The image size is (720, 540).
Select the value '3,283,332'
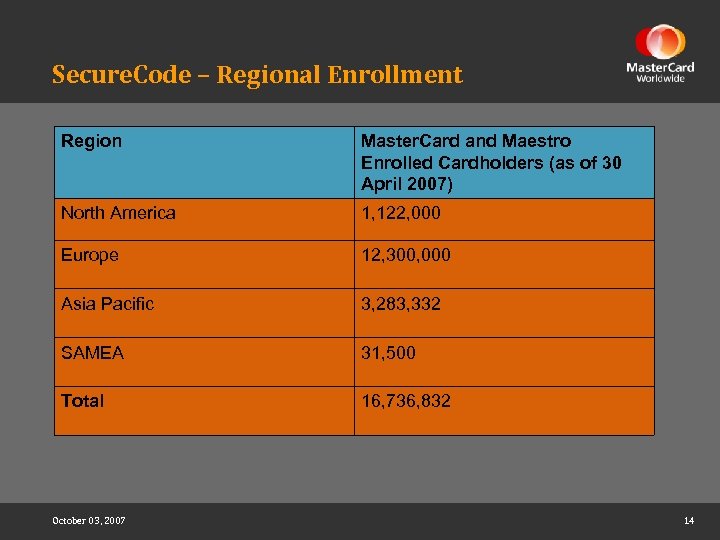point(401,304)
